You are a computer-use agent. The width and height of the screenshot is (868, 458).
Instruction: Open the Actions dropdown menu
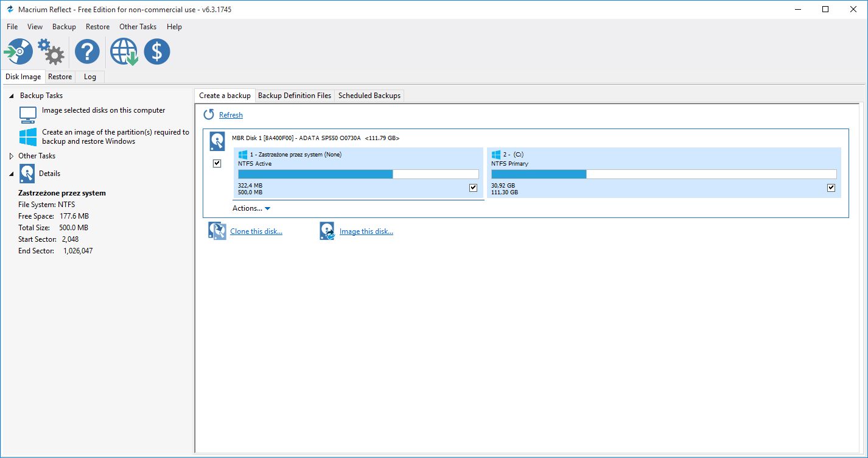tap(251, 208)
